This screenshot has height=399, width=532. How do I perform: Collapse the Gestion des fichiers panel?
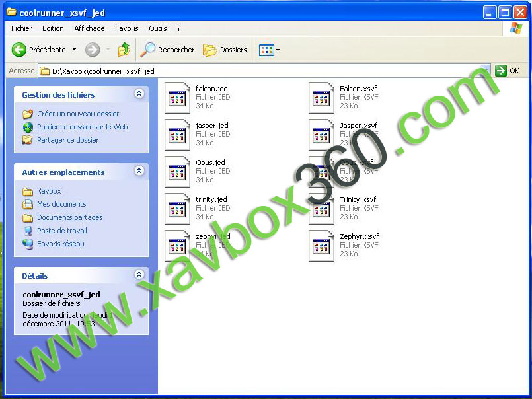[x=139, y=94]
